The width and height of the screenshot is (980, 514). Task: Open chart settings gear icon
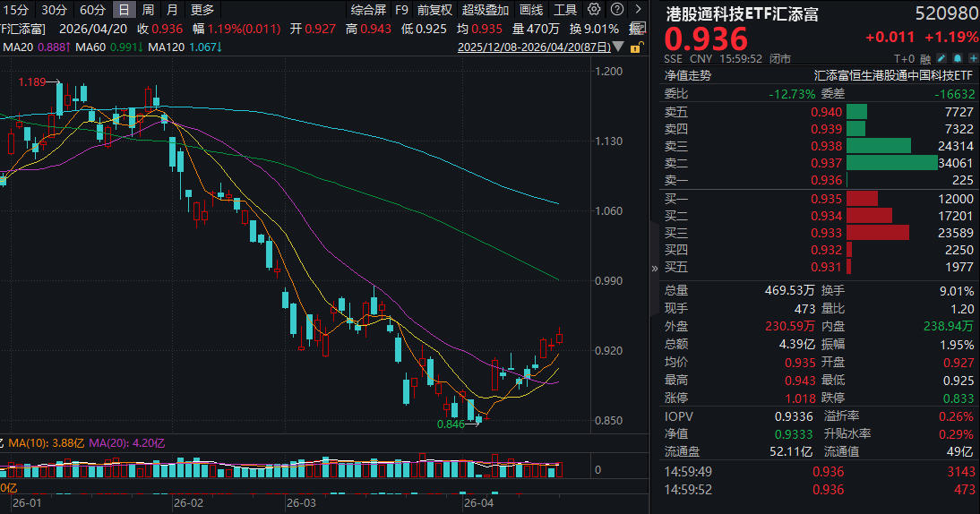594,9
